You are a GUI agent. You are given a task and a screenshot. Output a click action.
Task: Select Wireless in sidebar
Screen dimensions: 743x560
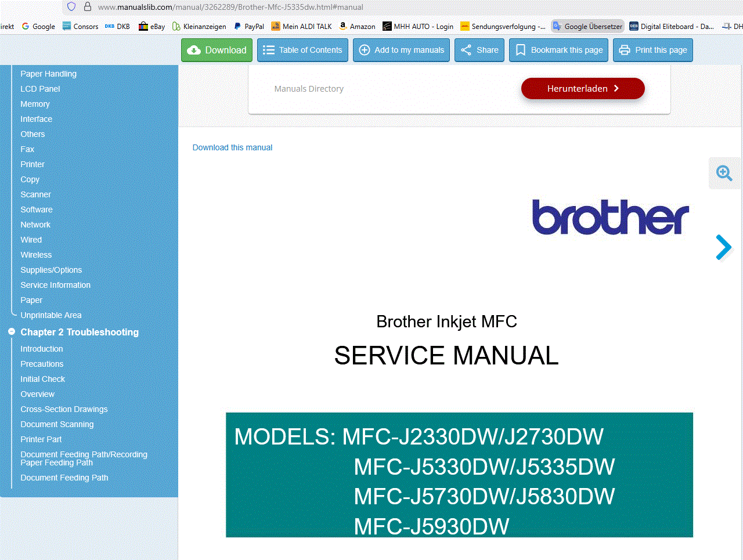point(36,255)
